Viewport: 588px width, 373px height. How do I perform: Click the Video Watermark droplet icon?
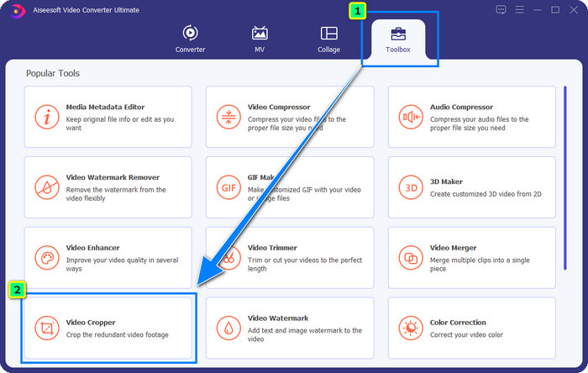click(228, 328)
